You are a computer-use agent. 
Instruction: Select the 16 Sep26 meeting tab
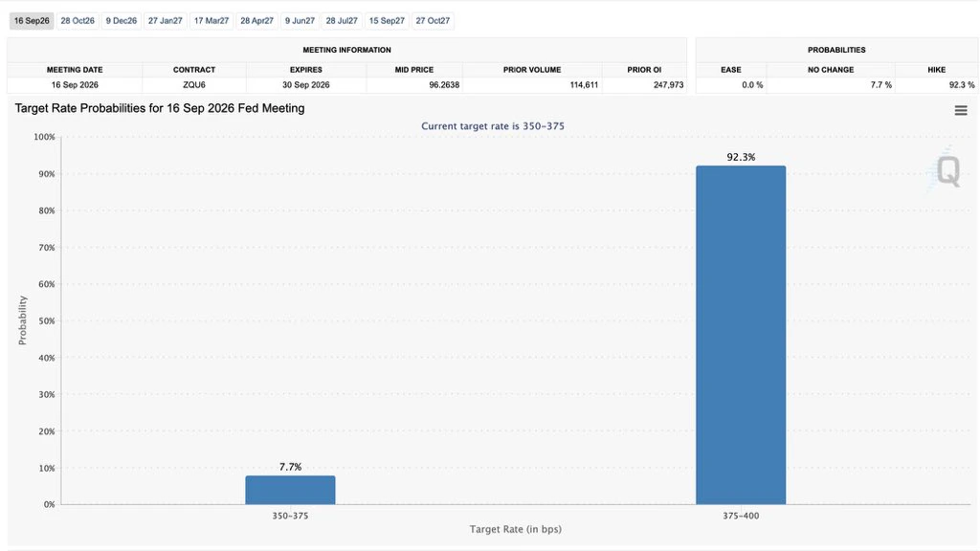click(32, 21)
